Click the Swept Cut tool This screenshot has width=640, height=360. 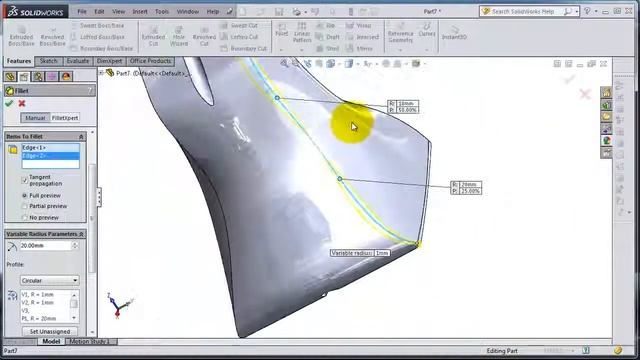tap(239, 25)
